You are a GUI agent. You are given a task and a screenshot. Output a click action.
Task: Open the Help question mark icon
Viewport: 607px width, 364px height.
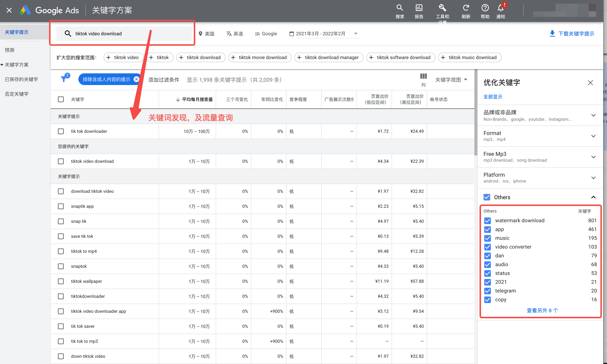coord(485,8)
